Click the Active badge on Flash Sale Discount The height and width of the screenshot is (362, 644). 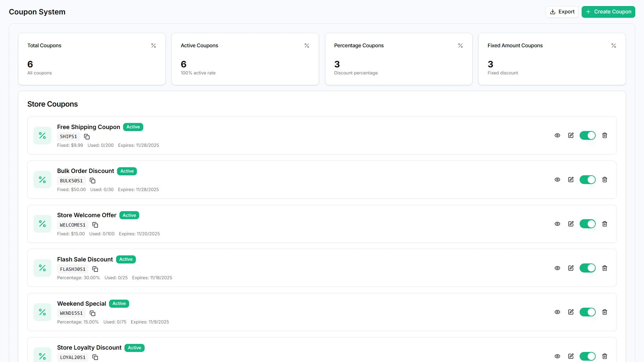pyautogui.click(x=126, y=259)
